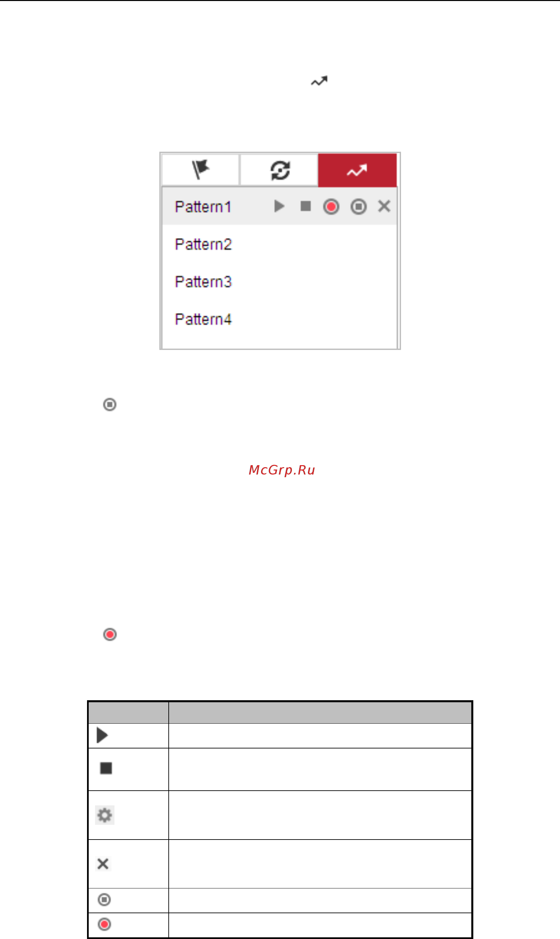This screenshot has width=560, height=939.
Task: Select Pattern3 in the list
Action: click(x=203, y=282)
